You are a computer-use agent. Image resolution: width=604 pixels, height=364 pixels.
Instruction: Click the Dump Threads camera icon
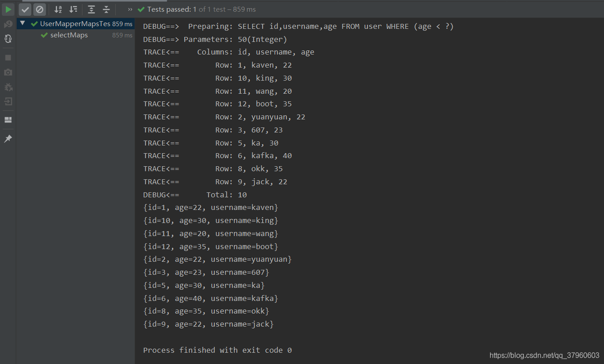pyautogui.click(x=8, y=72)
